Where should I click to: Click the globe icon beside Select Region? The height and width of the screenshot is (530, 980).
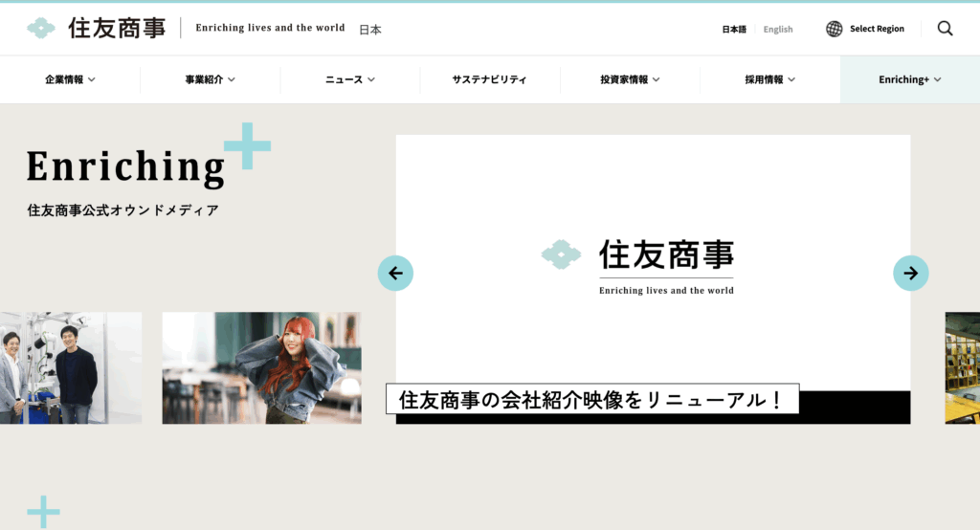tap(834, 29)
